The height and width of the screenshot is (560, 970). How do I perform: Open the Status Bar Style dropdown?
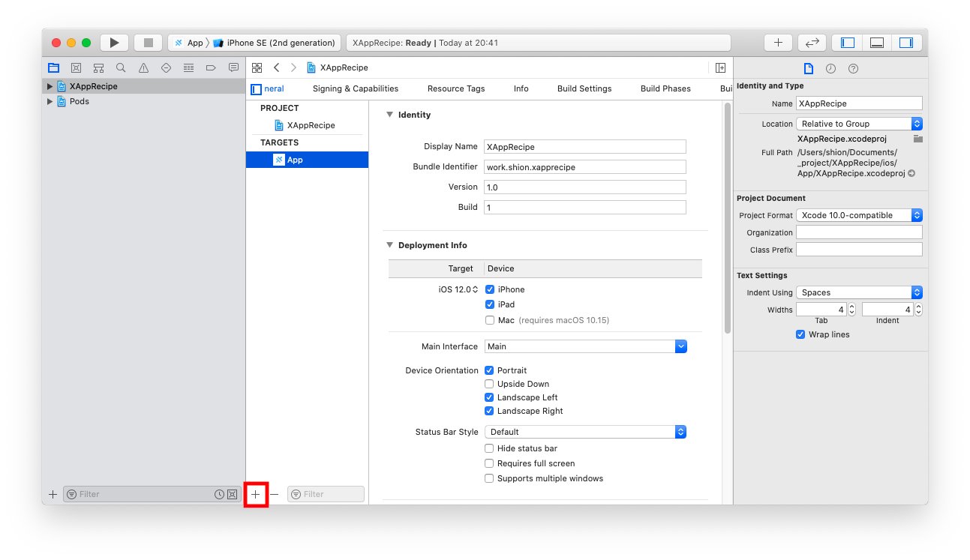(x=585, y=432)
